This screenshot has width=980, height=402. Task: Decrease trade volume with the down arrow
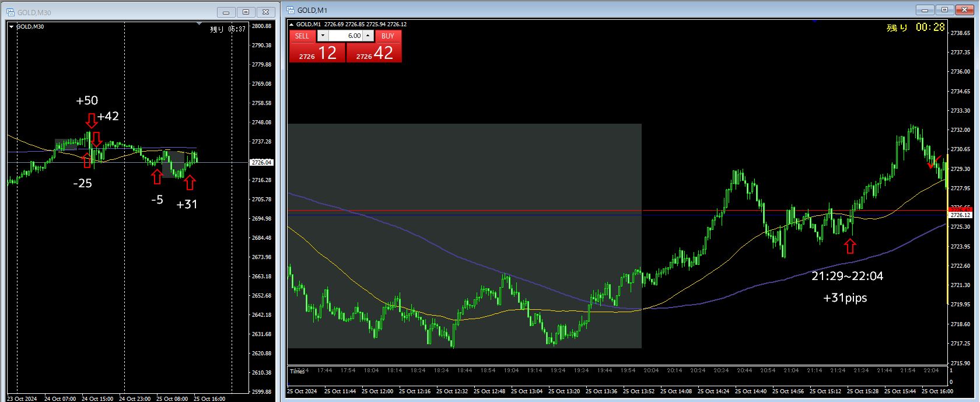coord(323,36)
